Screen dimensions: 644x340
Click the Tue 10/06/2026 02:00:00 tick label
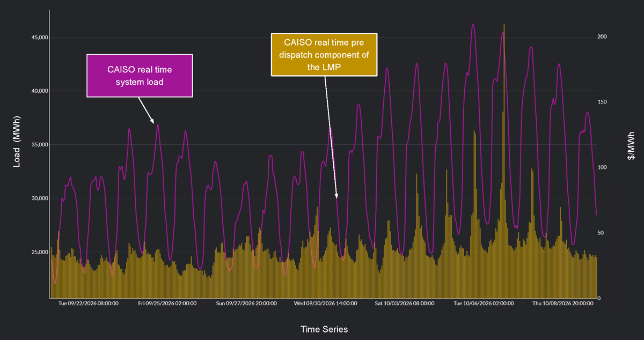click(x=484, y=304)
